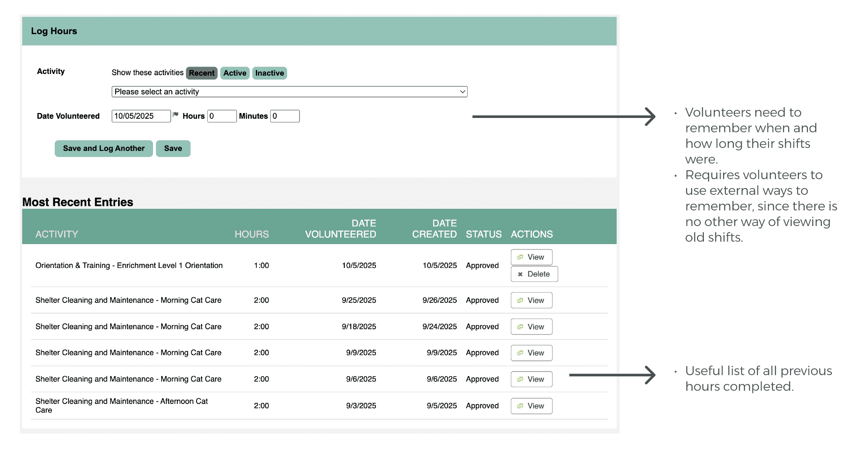Click the calendar flag icon beside date field

tap(176, 115)
